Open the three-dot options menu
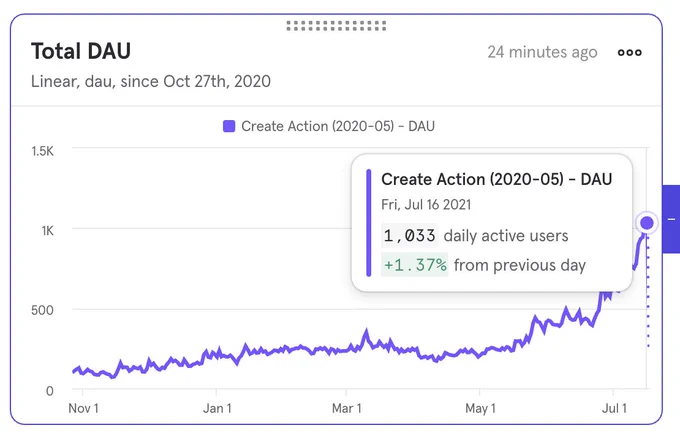The width and height of the screenshot is (680, 436). [x=629, y=52]
